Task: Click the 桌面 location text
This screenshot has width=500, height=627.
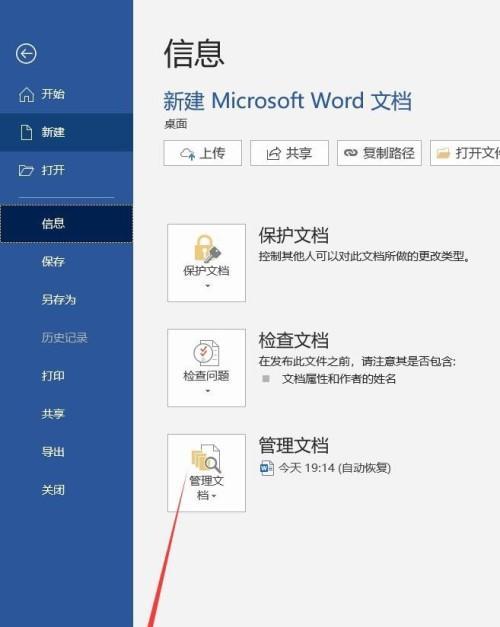Action: pos(176,124)
